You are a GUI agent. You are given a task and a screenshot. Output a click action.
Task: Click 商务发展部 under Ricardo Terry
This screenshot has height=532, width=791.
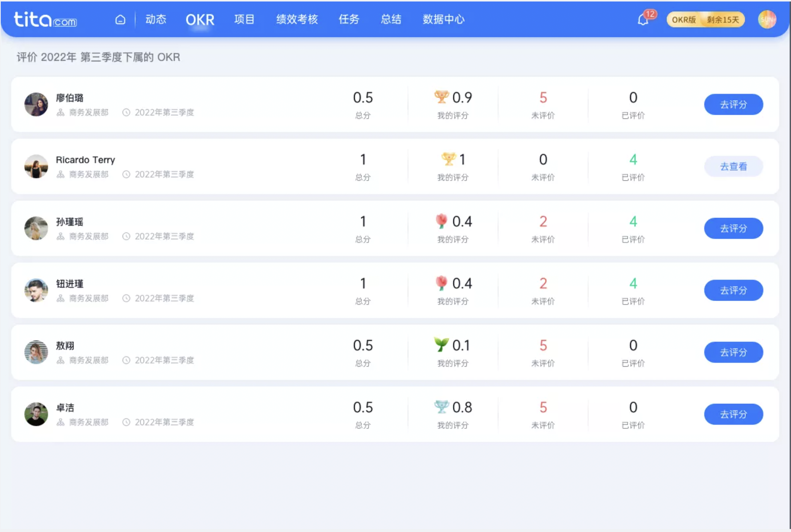[x=89, y=174]
